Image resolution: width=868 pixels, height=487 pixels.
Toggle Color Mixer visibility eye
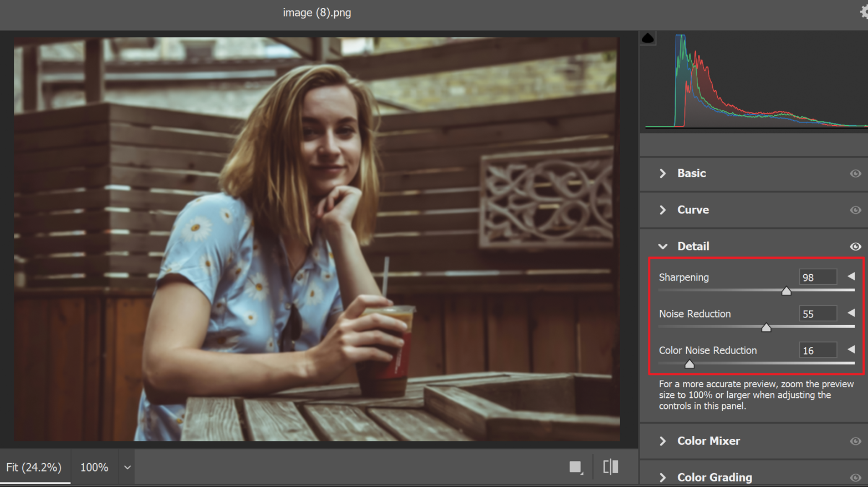click(x=855, y=441)
